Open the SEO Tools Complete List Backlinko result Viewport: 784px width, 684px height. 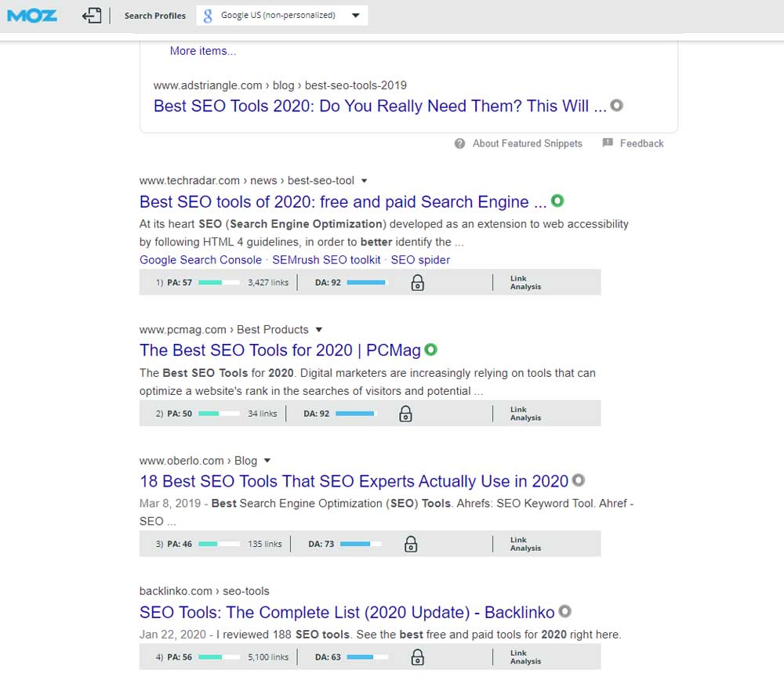tap(347, 613)
